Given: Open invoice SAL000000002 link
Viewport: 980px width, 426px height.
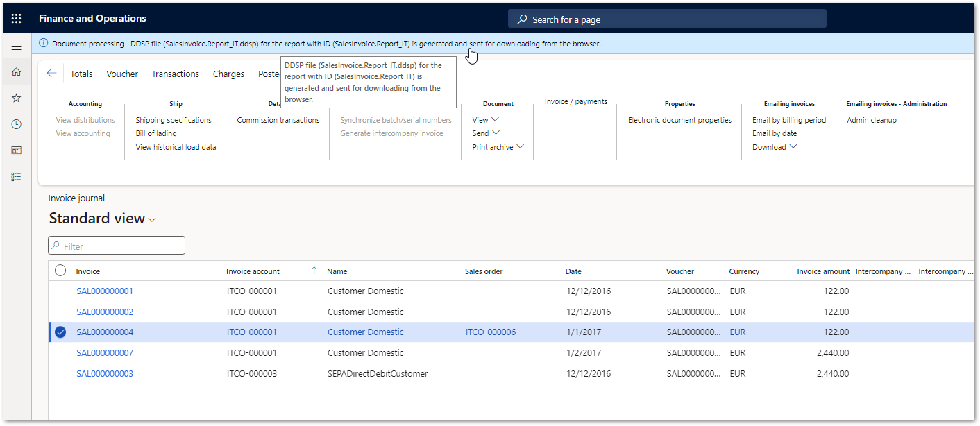Looking at the screenshot, I should pos(105,312).
